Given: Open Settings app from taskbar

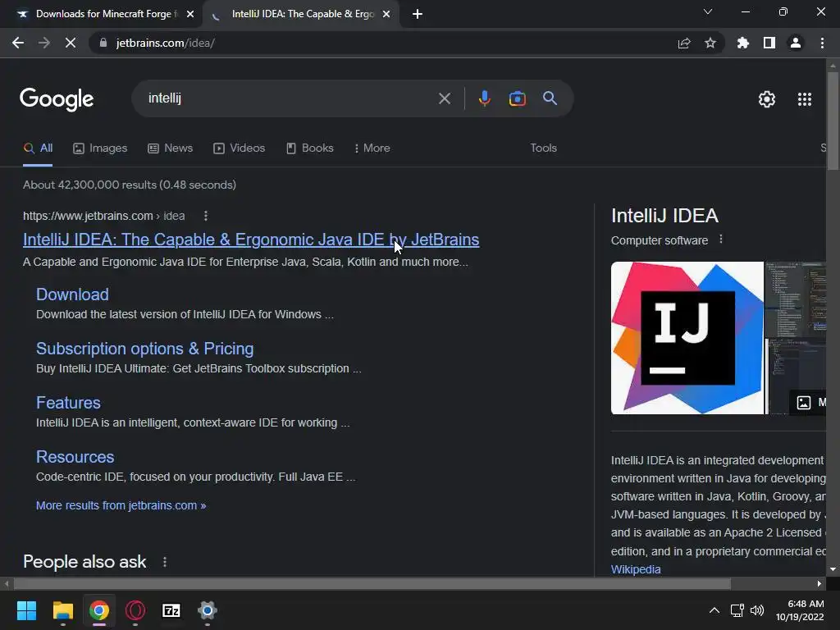Looking at the screenshot, I should (208, 610).
